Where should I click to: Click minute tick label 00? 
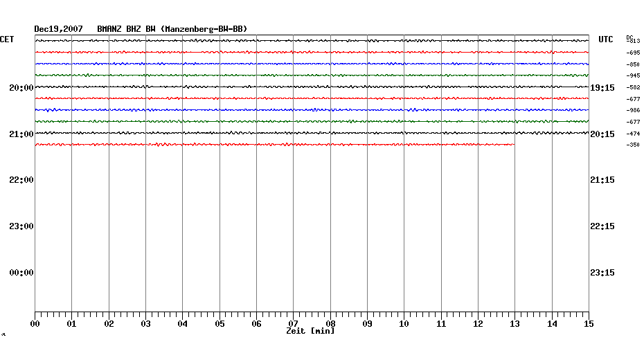click(x=35, y=324)
